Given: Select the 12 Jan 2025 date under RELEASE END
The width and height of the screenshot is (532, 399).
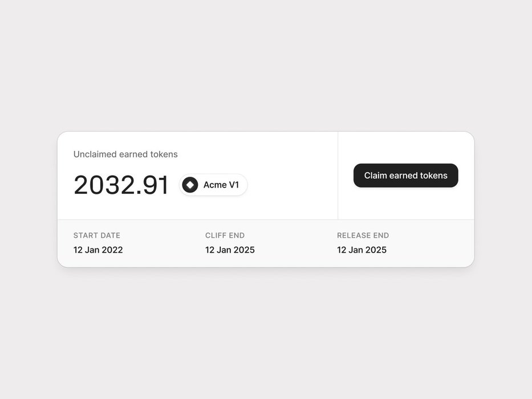Looking at the screenshot, I should tap(362, 250).
